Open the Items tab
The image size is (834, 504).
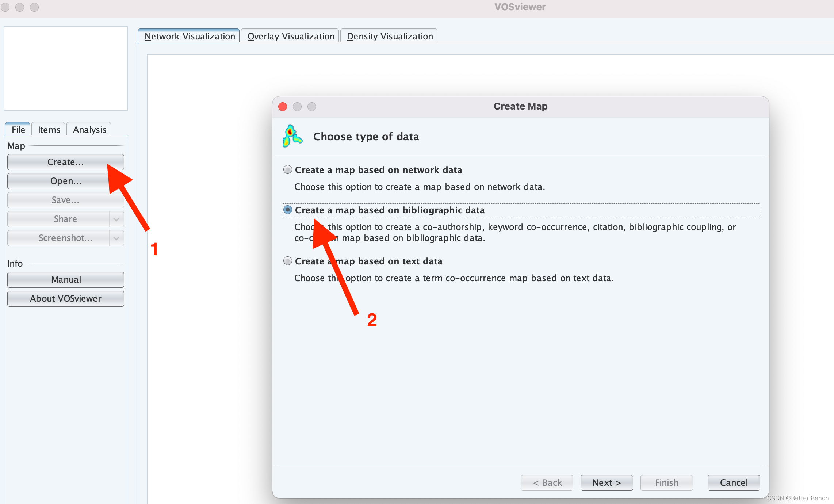[x=49, y=130]
